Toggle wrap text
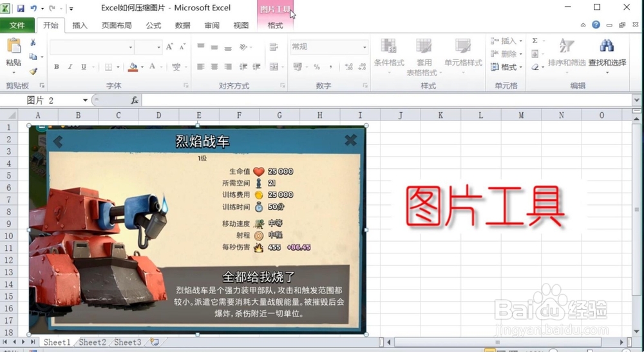The height and width of the screenshot is (352, 644). click(x=274, y=47)
